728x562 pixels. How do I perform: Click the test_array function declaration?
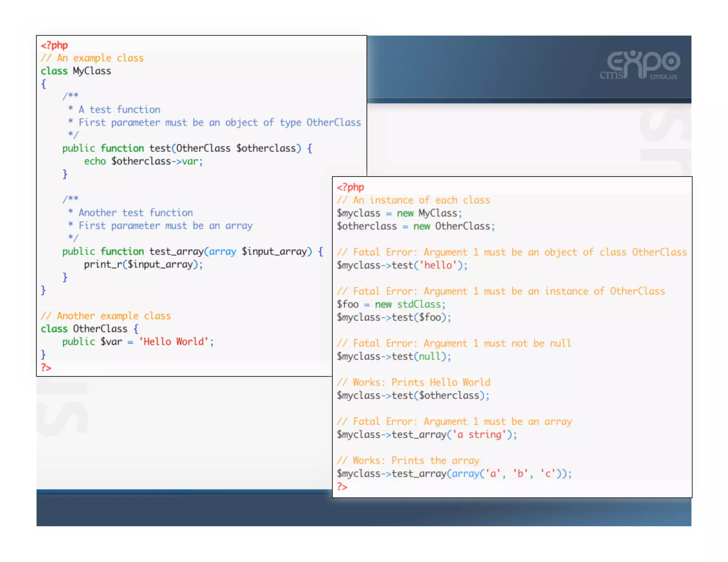(x=192, y=252)
